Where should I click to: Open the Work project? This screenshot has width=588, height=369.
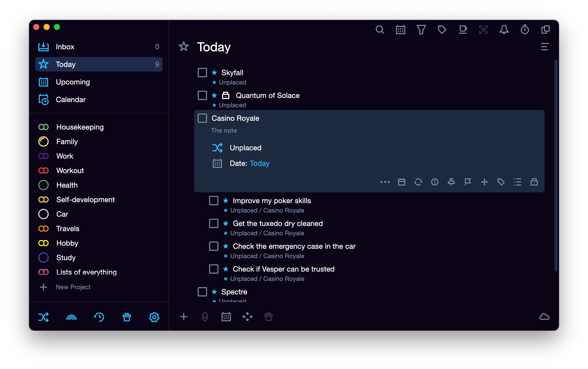(x=99, y=156)
